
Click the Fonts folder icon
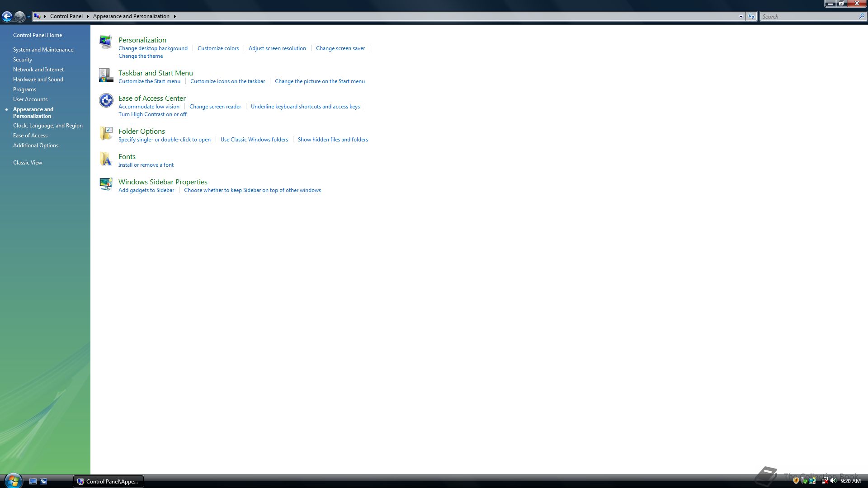coord(106,159)
